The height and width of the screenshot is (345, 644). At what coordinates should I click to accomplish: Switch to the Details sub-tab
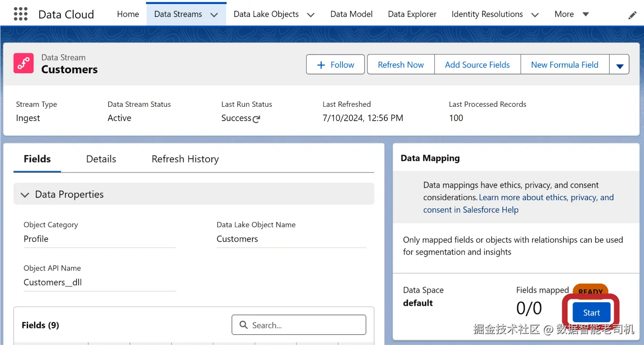click(x=101, y=159)
